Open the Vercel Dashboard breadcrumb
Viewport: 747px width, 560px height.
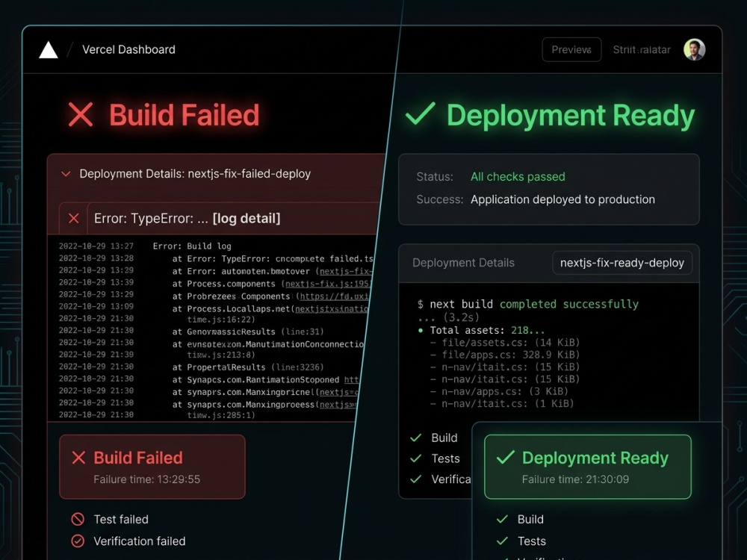pyautogui.click(x=128, y=49)
